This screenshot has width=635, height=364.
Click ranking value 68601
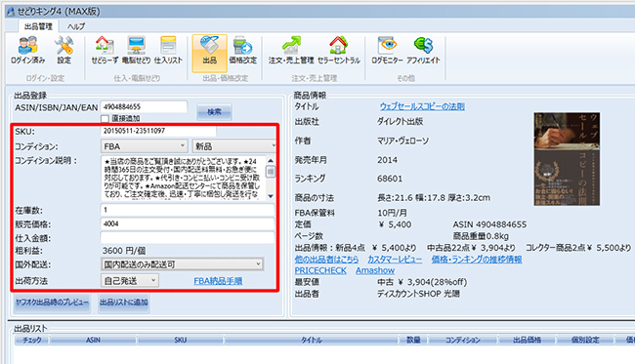click(390, 179)
